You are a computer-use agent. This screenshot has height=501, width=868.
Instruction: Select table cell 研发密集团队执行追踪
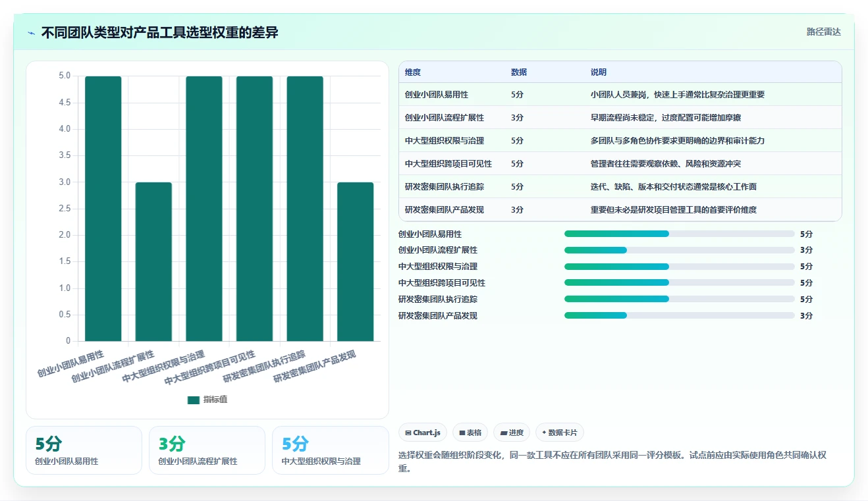445,187
